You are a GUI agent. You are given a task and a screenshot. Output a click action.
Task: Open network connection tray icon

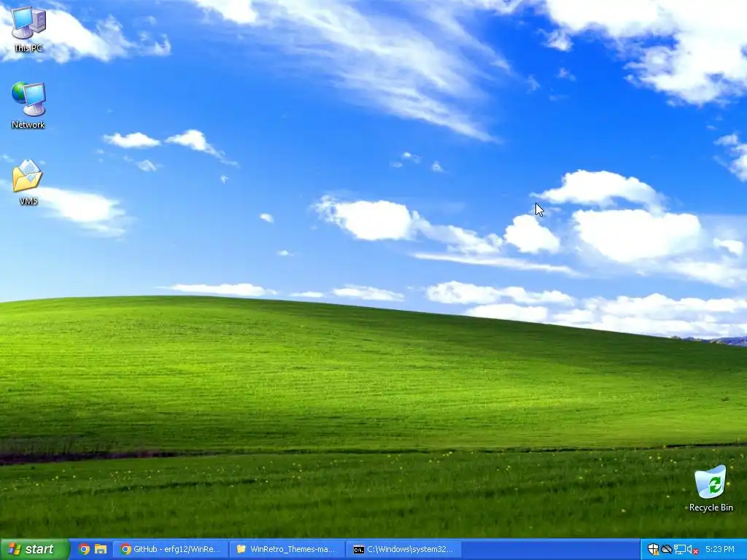coord(679,550)
